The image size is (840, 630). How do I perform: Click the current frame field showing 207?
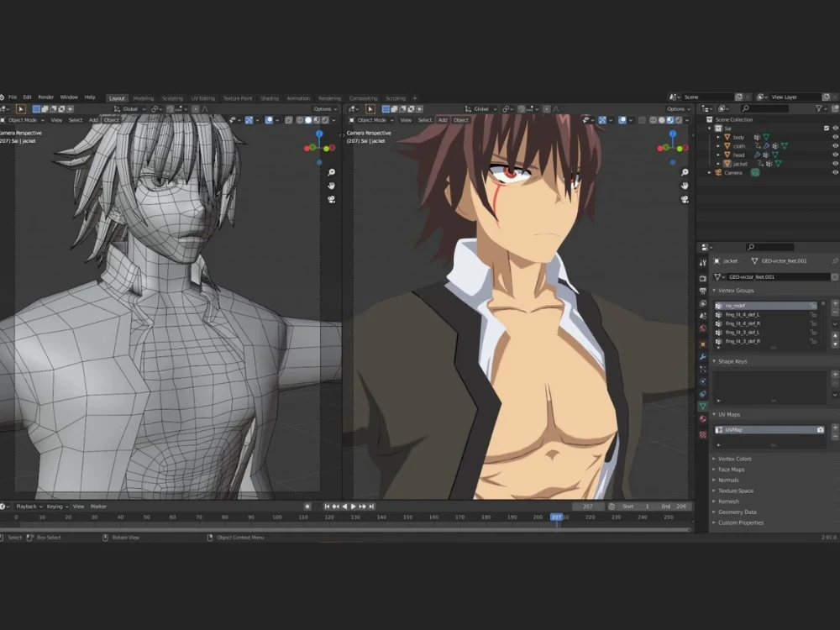tap(588, 507)
